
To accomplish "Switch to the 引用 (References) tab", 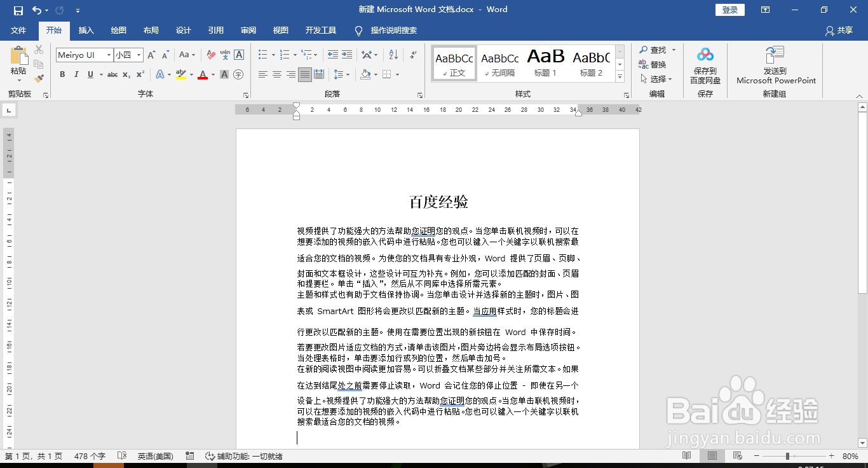I will [215, 31].
